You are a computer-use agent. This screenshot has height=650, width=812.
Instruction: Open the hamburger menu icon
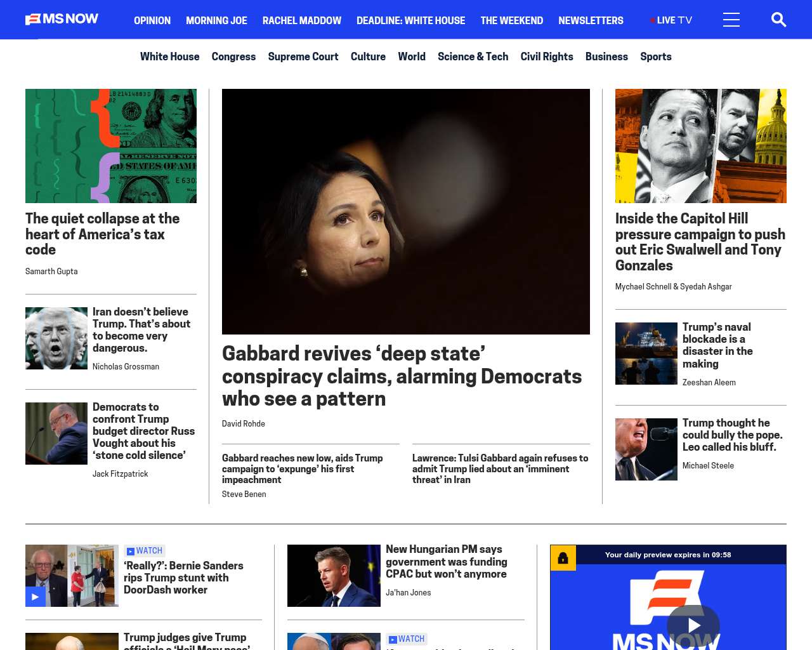click(731, 20)
